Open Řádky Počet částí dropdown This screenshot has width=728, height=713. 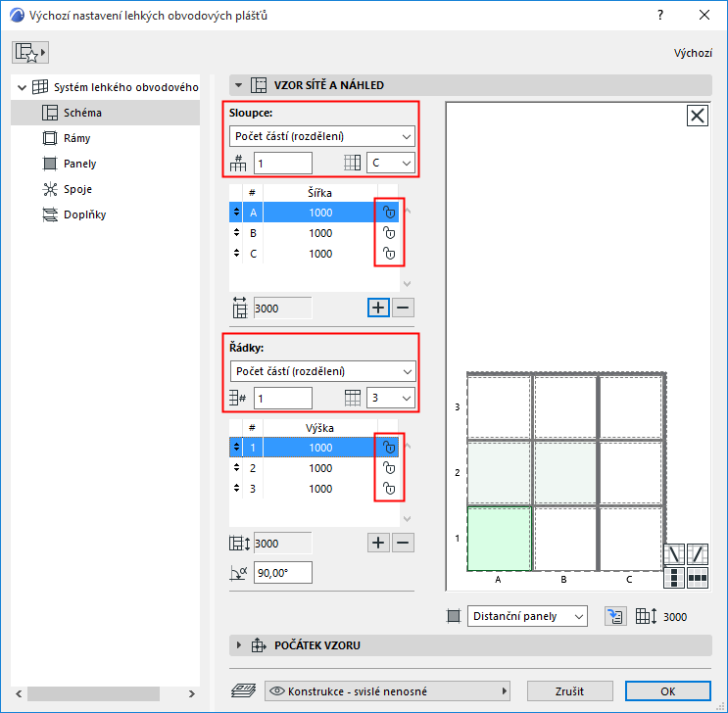pos(322,371)
